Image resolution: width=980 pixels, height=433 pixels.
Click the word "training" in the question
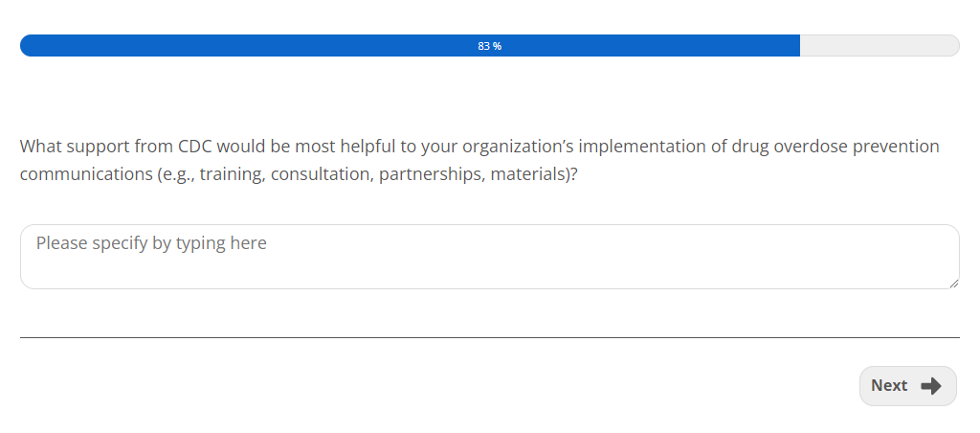(232, 176)
